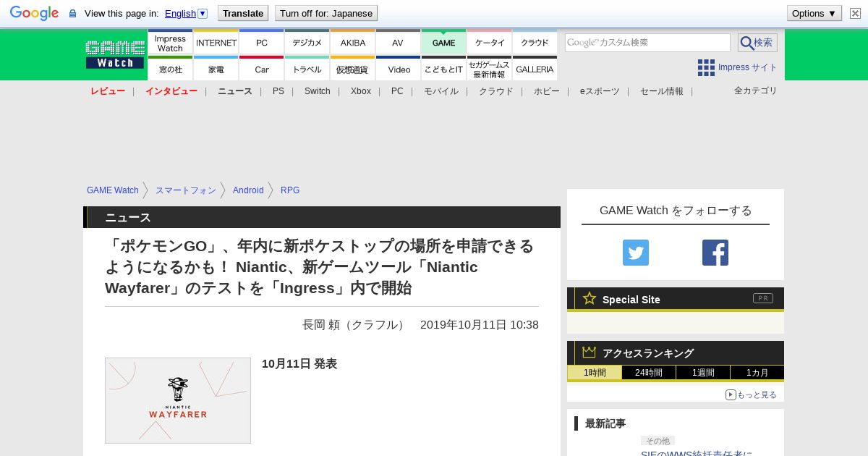The width and height of the screenshot is (868, 456).
Task: Open 全カテゴリ list
Action: (756, 90)
